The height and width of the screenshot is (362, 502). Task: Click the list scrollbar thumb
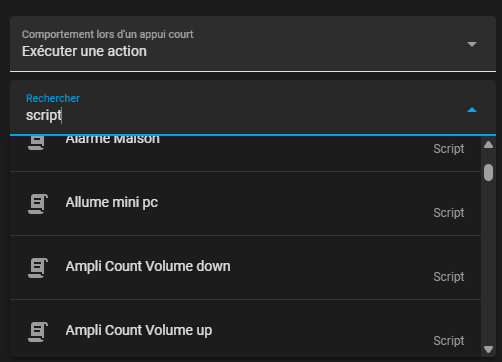coord(488,172)
